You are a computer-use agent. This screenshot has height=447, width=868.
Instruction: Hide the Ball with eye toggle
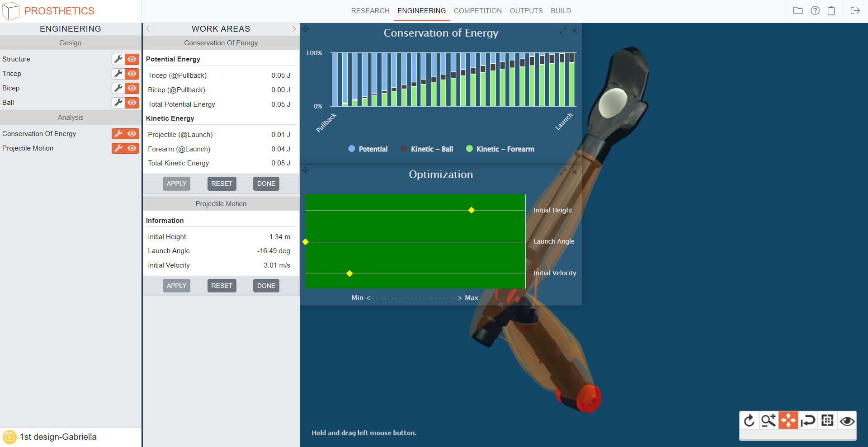click(x=132, y=103)
